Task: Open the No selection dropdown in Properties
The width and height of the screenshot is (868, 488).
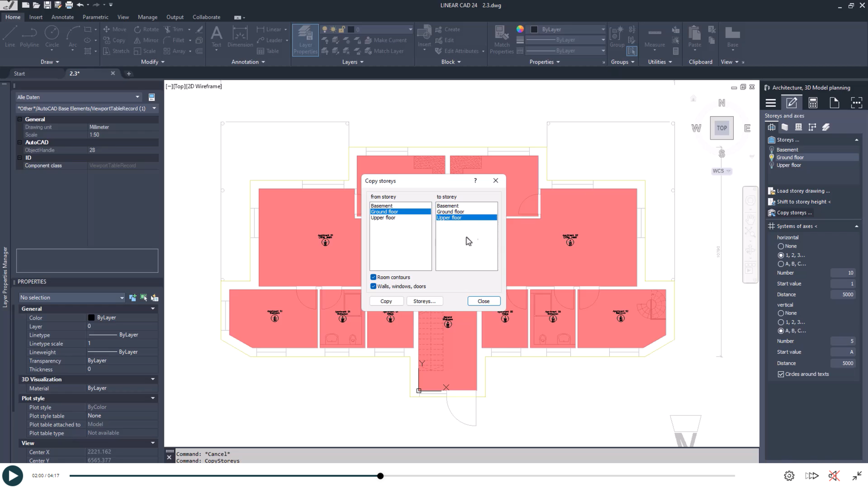Action: 72,298
